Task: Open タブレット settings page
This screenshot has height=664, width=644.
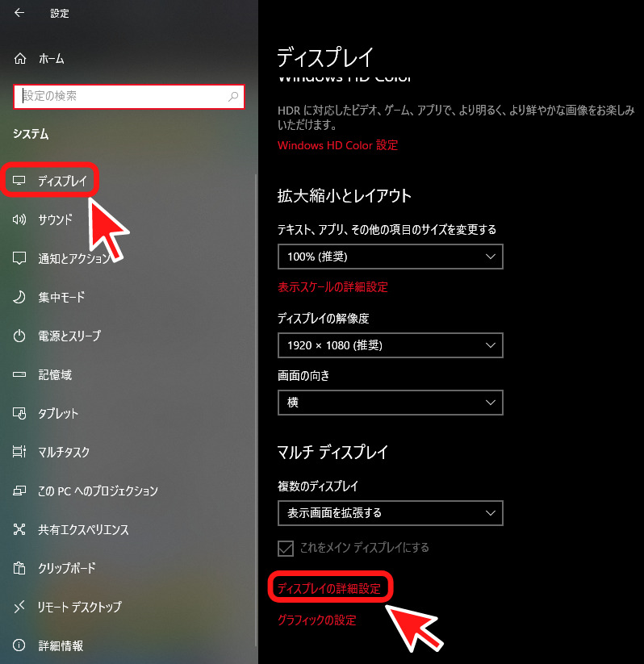Action: pos(58,413)
